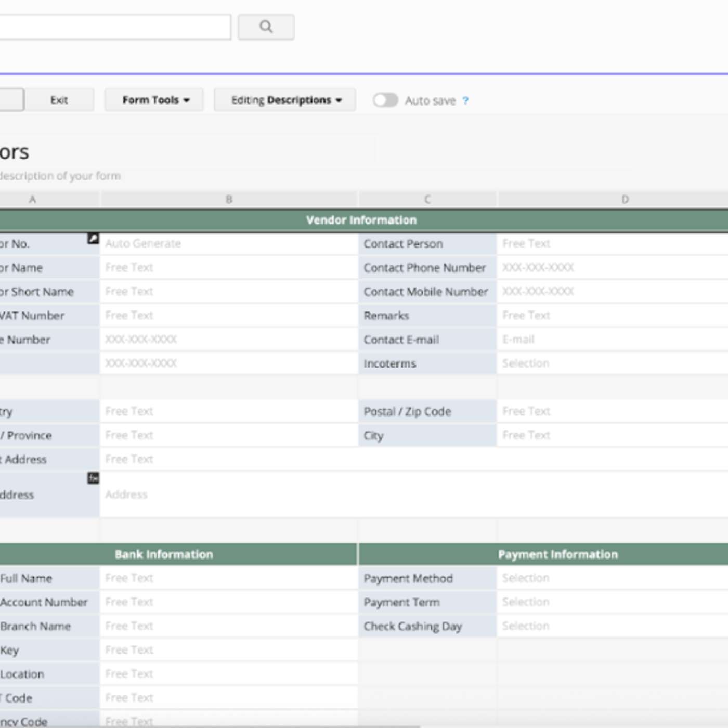Open the Check Cashing Day Selection field
Viewport: 728px width, 728px height.
613,626
